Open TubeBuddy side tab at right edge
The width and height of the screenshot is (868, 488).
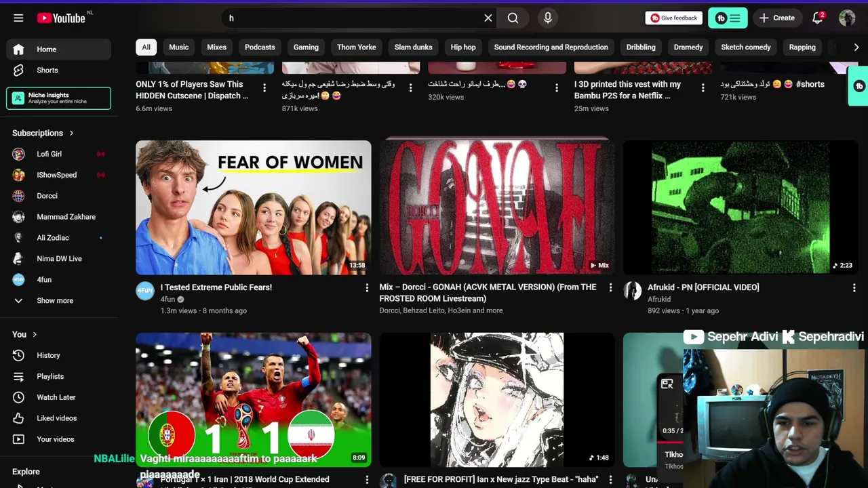859,86
